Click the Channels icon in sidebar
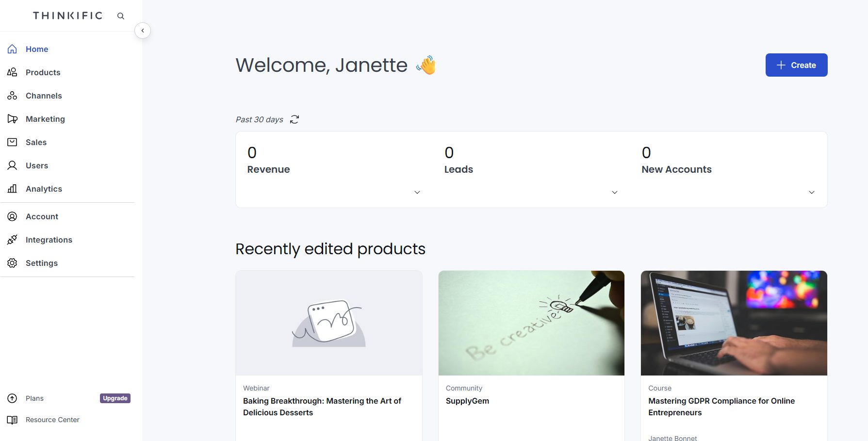 pos(12,96)
